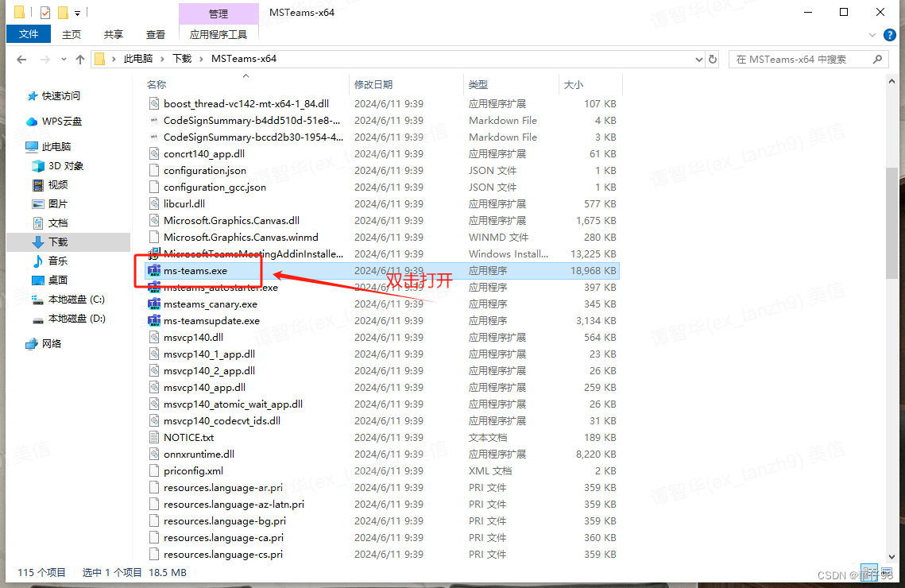Select file concrt140_app.dll

point(204,153)
